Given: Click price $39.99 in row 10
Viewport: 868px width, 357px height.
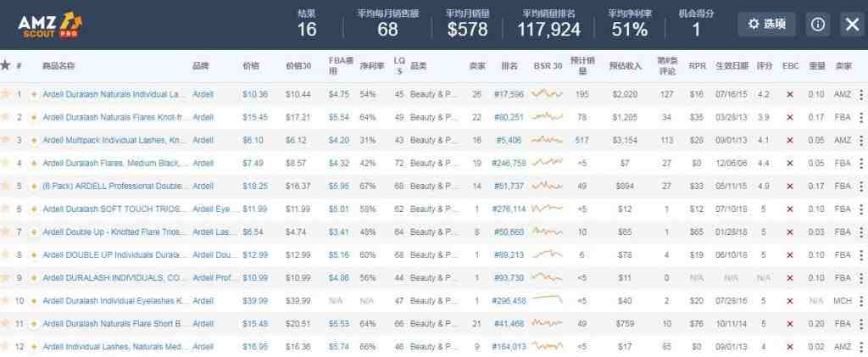Looking at the screenshot, I should (x=254, y=301).
